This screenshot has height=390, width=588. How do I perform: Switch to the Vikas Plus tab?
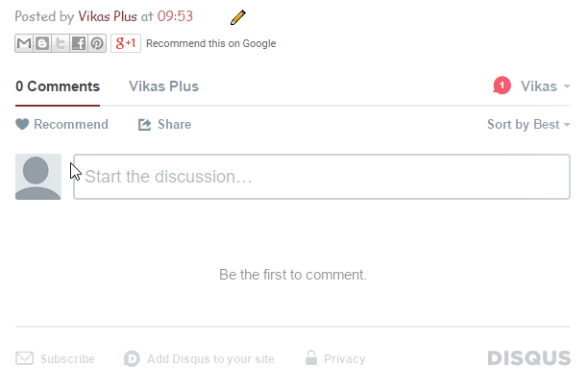tap(164, 86)
